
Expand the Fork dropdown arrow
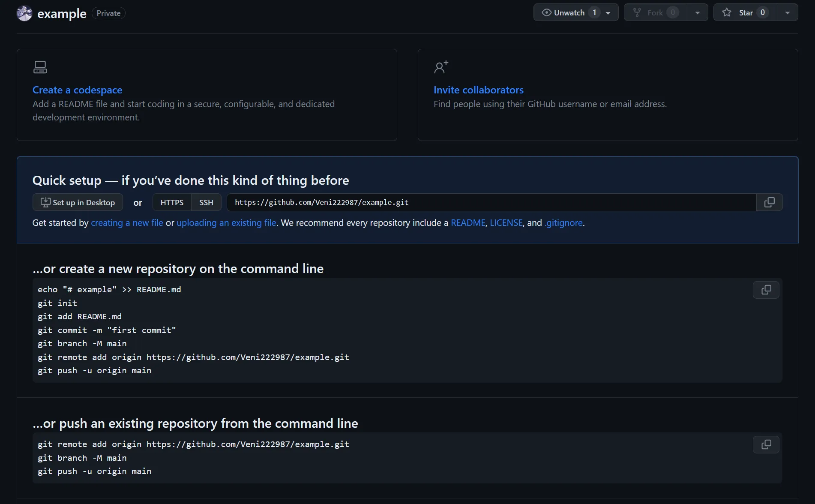(698, 12)
